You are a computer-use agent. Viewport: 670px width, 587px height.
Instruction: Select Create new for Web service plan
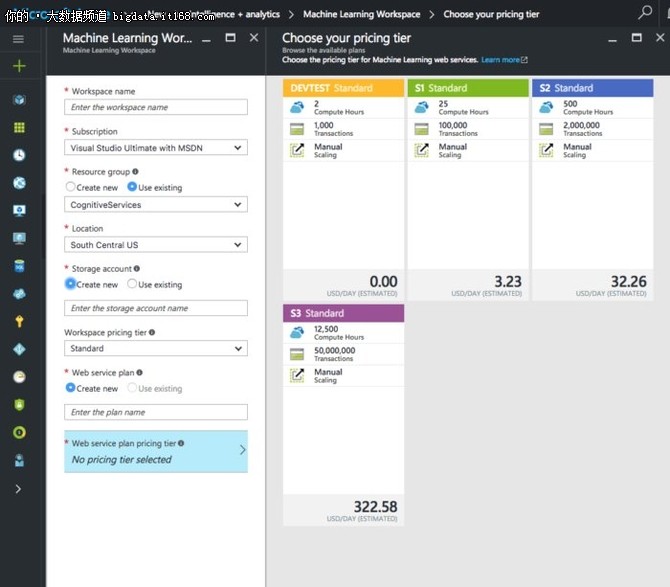[x=71, y=387]
